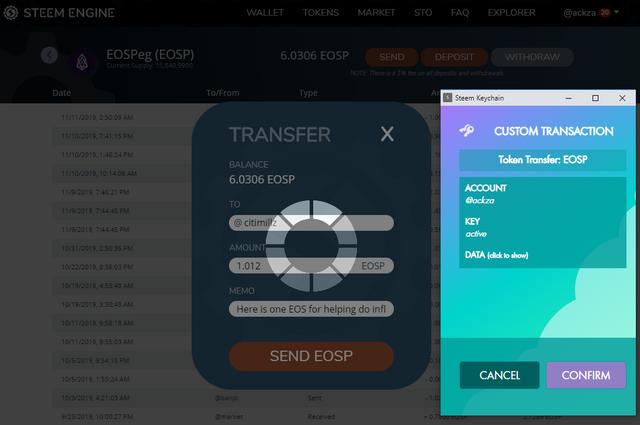The image size is (640, 425).
Task: Open the EXPLORER menu item
Action: click(511, 13)
